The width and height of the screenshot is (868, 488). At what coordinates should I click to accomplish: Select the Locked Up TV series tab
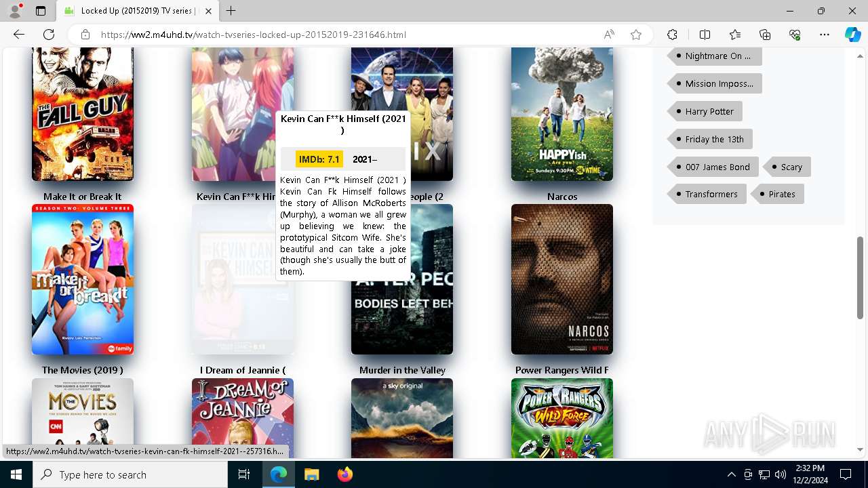click(138, 11)
